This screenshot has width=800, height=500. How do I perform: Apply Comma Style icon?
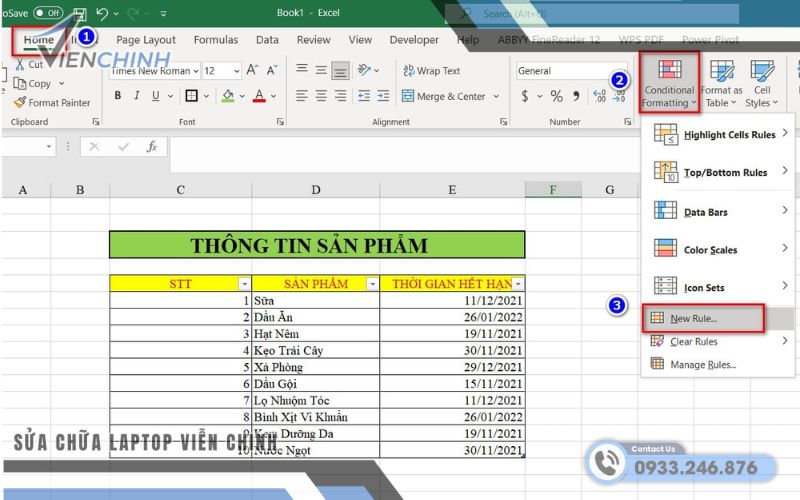[x=577, y=96]
